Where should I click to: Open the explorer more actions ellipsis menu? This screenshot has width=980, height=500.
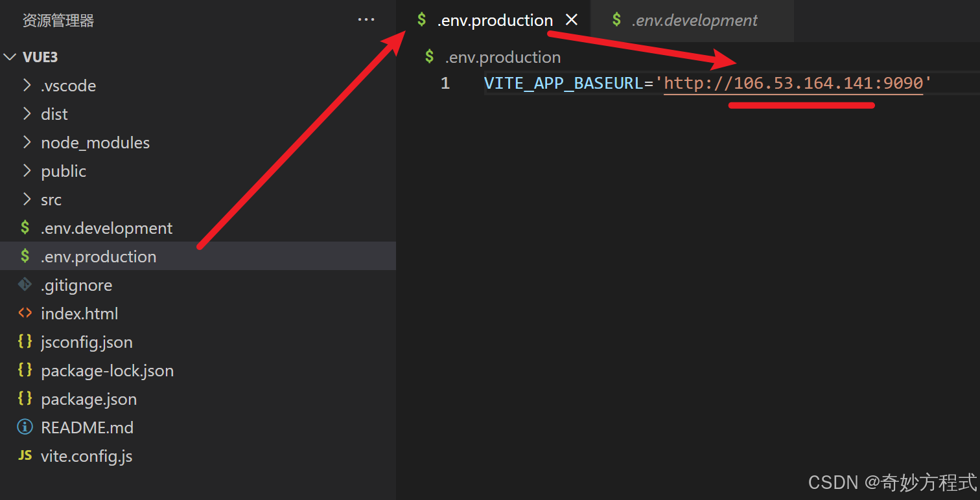pyautogui.click(x=366, y=20)
